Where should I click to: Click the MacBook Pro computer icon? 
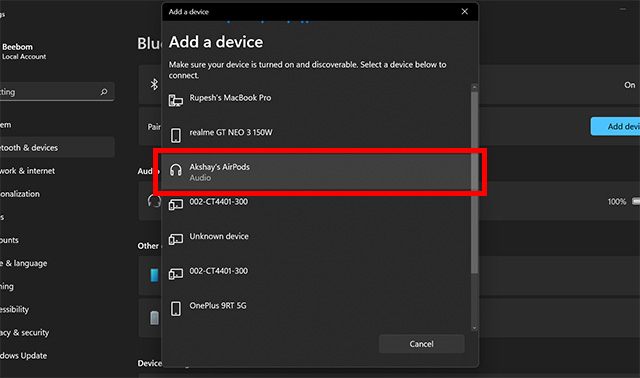coord(176,100)
